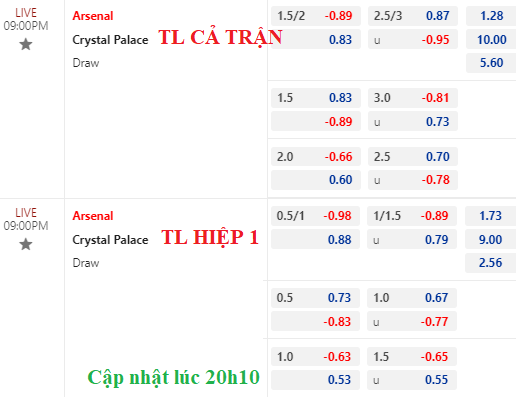This screenshot has width=516, height=397.
Task: Choose under 2.5 odds -0.78
Action: pyautogui.click(x=413, y=180)
